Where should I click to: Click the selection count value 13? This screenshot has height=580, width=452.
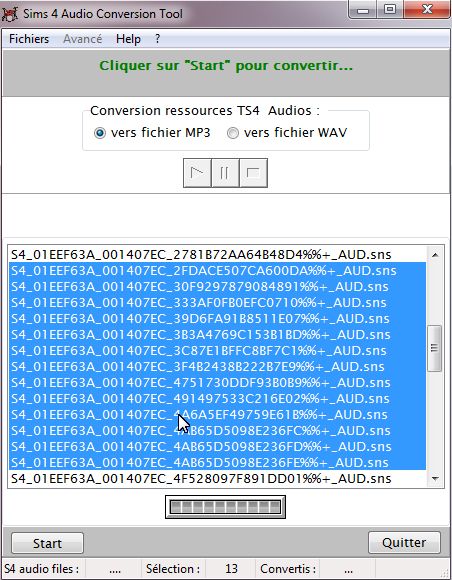231,569
